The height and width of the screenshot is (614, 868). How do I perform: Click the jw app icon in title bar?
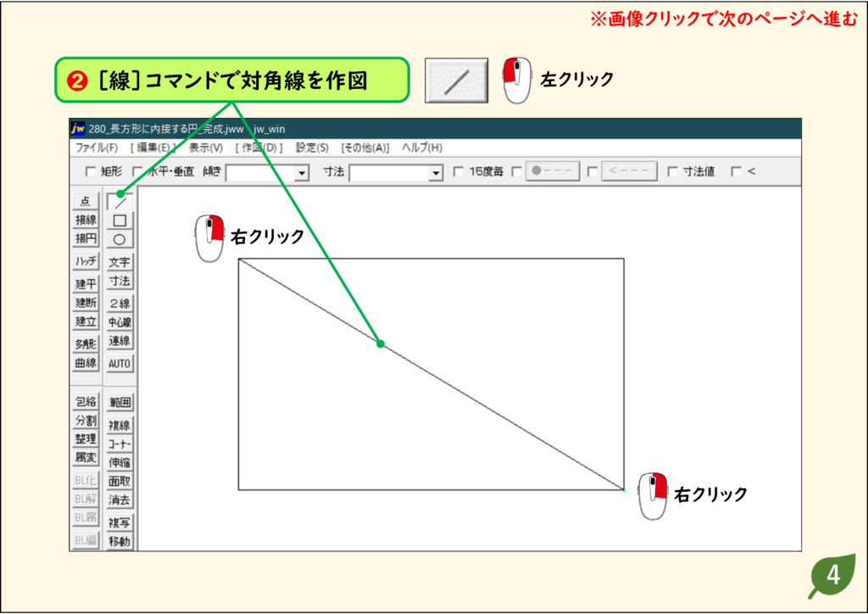click(x=78, y=129)
